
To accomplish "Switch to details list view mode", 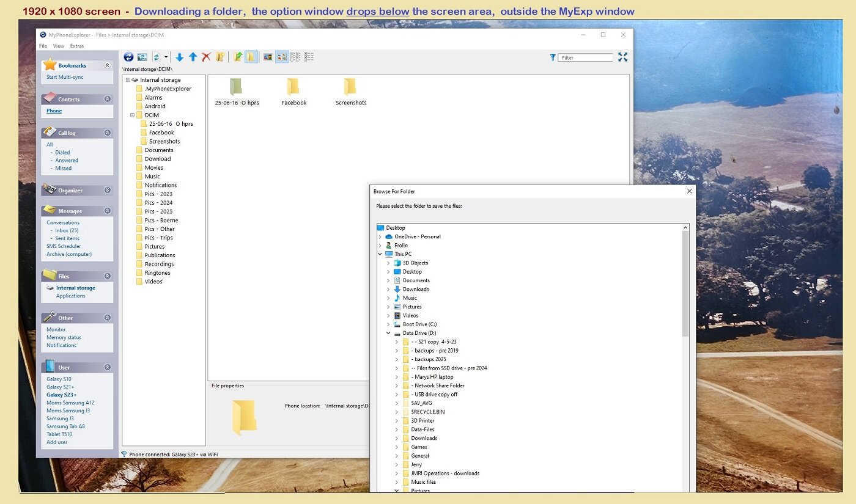I will coord(309,57).
